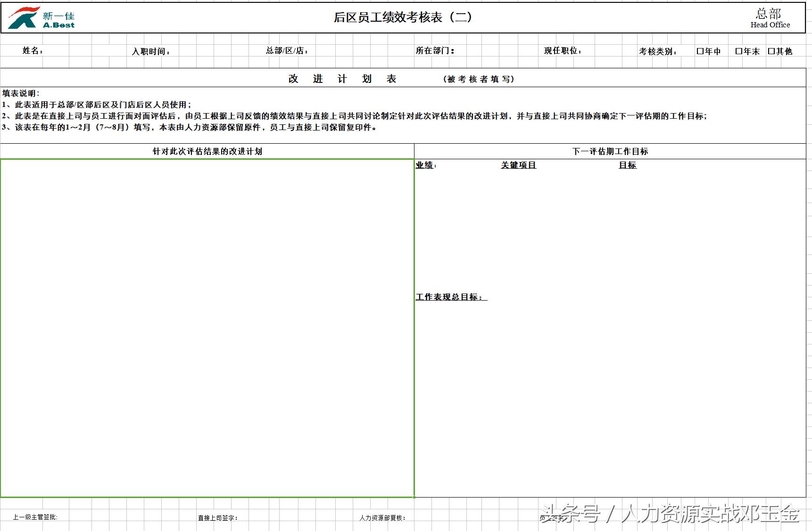Select the 下一评估期工作目标 column header
The height and width of the screenshot is (531, 812).
click(x=611, y=151)
